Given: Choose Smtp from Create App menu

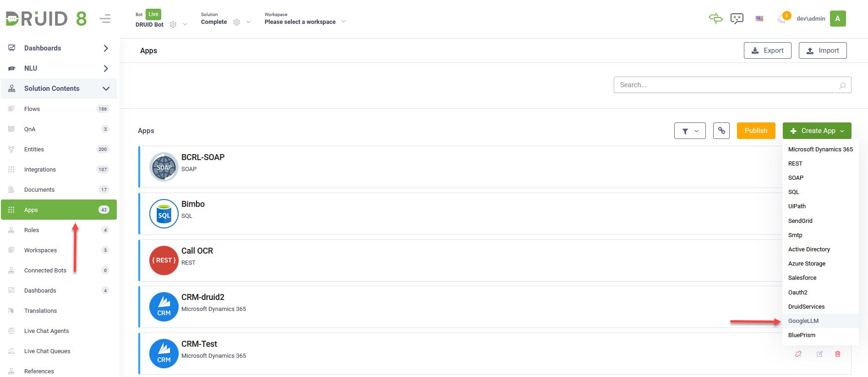Looking at the screenshot, I should (820, 235).
